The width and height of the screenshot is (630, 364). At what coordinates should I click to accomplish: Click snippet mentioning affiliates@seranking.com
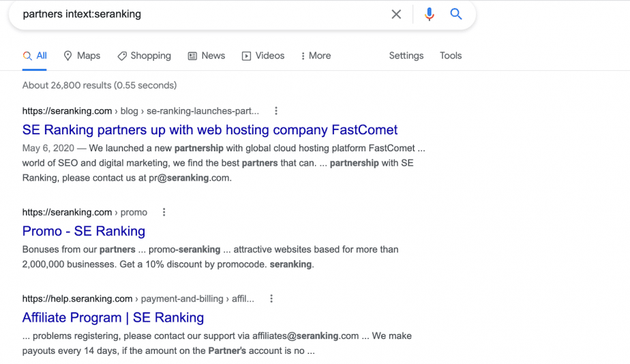pyautogui.click(x=217, y=343)
